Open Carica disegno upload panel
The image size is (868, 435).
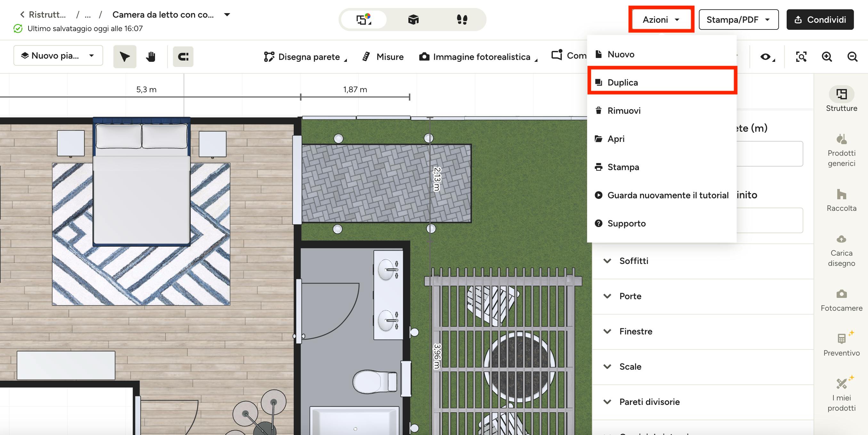click(841, 251)
